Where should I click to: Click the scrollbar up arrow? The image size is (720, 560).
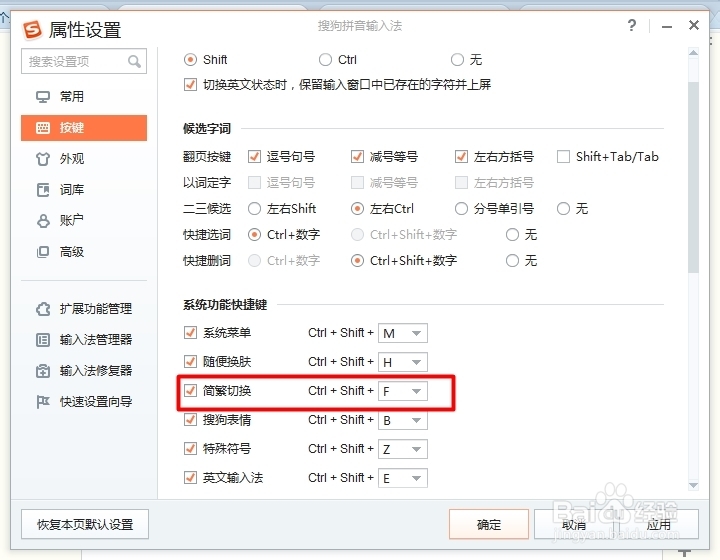693,52
